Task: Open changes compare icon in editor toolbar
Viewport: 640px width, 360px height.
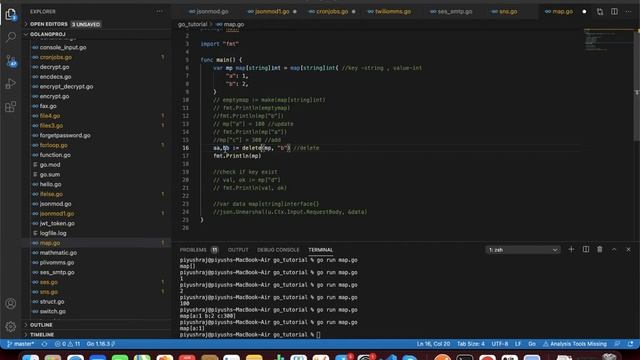Action: pyautogui.click(x=600, y=11)
